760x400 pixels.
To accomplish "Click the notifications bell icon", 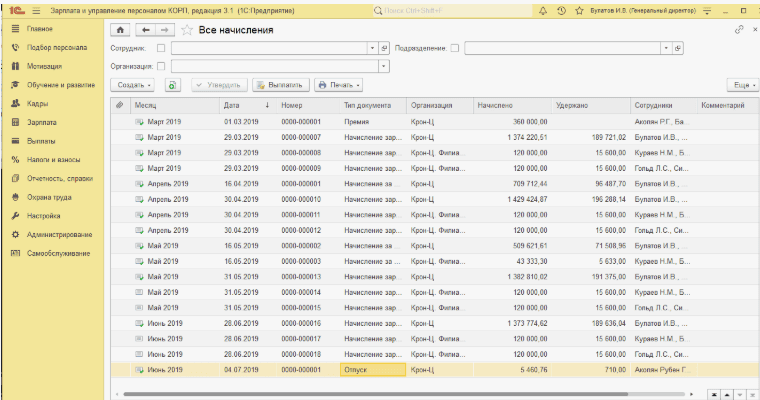I will point(543,11).
